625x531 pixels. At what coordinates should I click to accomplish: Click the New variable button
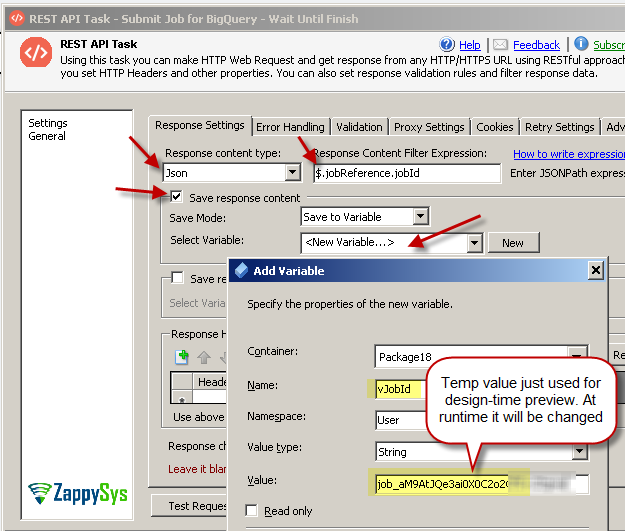[513, 243]
